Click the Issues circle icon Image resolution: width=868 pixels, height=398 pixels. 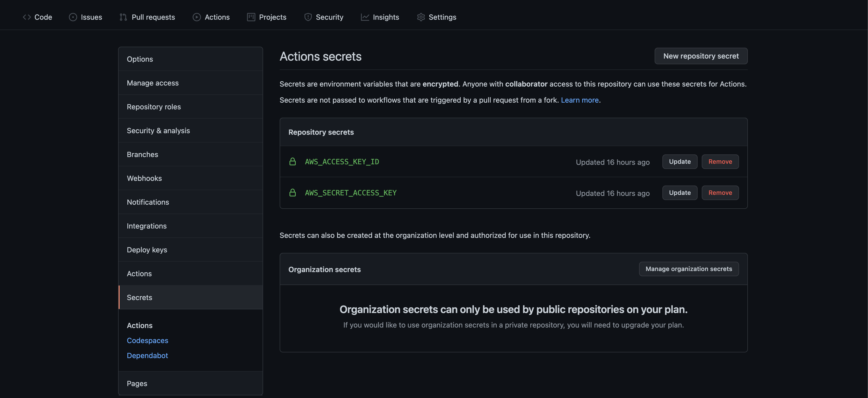pyautogui.click(x=73, y=17)
